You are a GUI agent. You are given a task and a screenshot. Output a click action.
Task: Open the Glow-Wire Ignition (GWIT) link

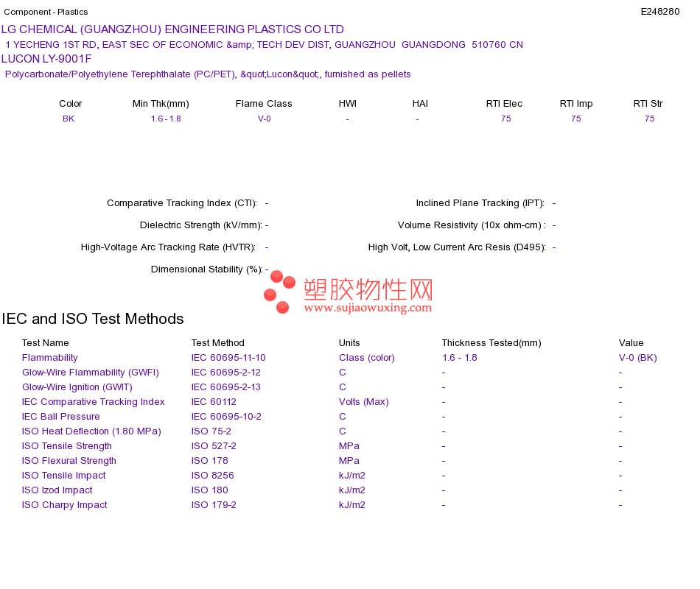click(x=77, y=387)
